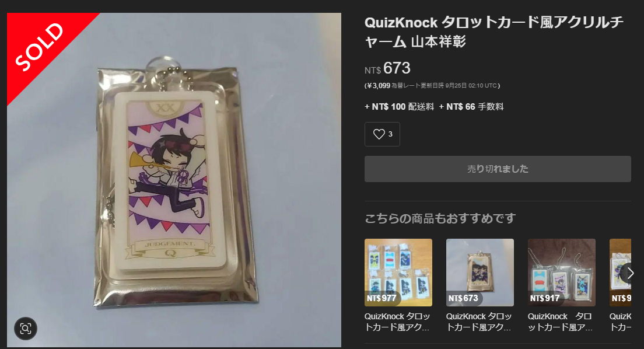Click the NT$ 66 手数料 fee text
This screenshot has width=644, height=349.
click(471, 107)
